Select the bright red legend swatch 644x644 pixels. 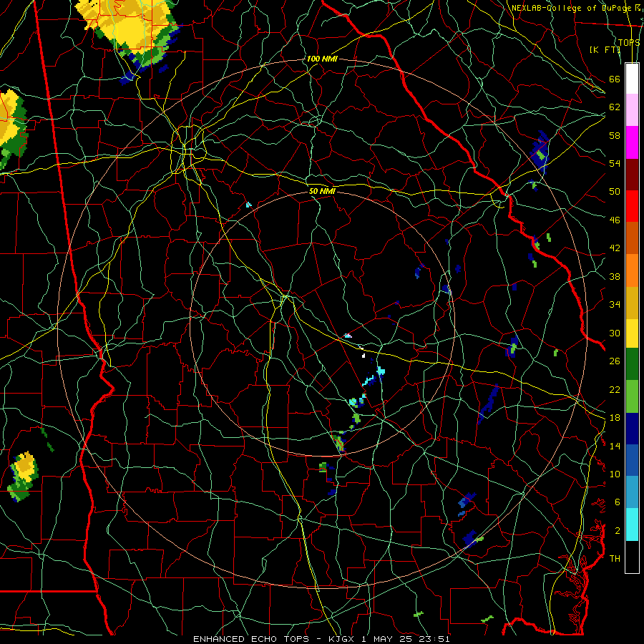coord(632,206)
